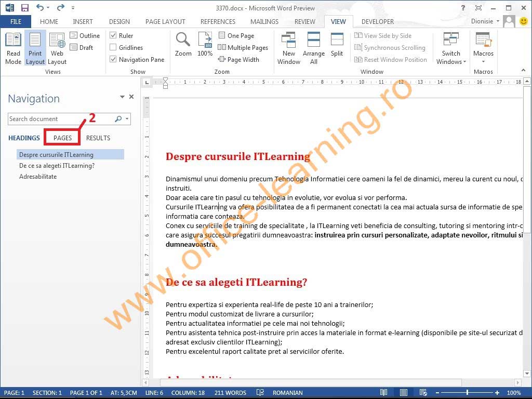
Task: Go to heading Adresabilitate
Action: pos(38,177)
